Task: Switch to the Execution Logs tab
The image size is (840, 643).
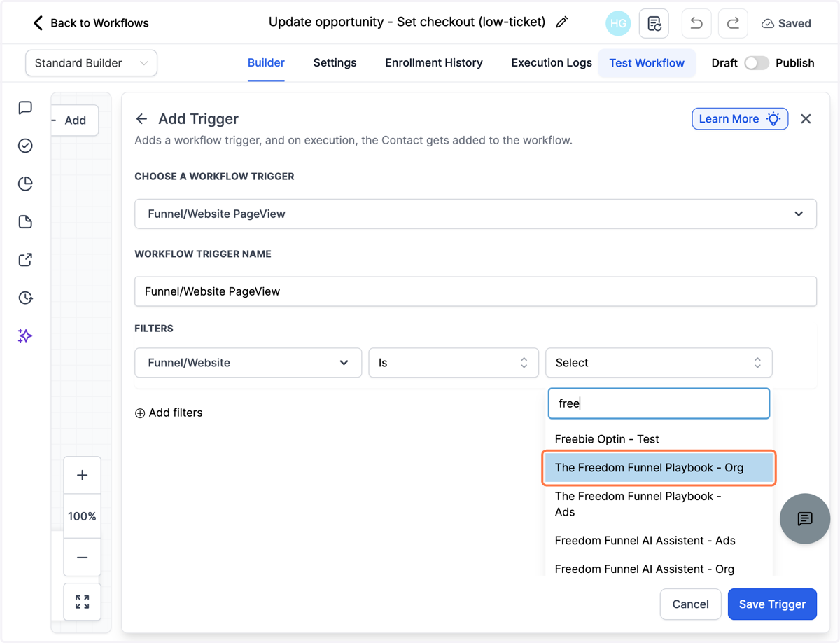Action: pyautogui.click(x=552, y=62)
